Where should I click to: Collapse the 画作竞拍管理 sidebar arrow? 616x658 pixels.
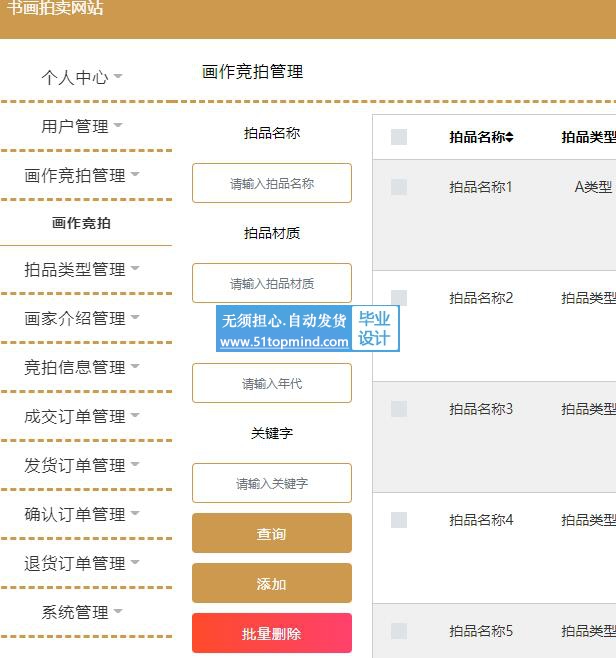[135, 173]
